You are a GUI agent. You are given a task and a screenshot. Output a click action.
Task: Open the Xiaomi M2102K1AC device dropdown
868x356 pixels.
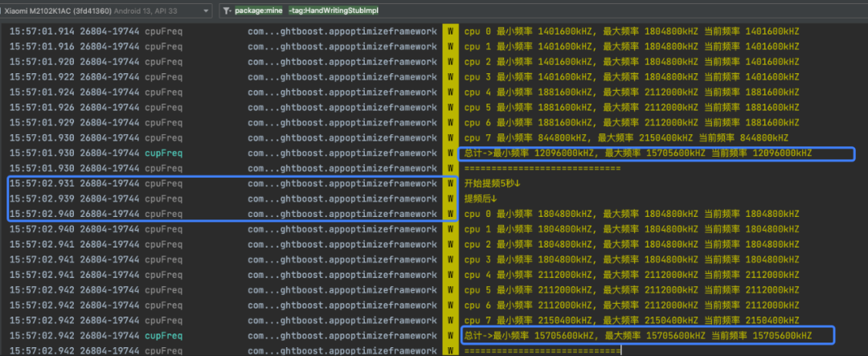pyautogui.click(x=105, y=10)
